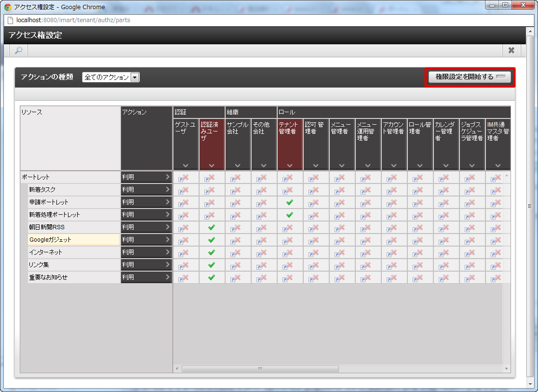Click deny icon for 申請ポートレット IM共通マスタ管理者

click(496, 203)
